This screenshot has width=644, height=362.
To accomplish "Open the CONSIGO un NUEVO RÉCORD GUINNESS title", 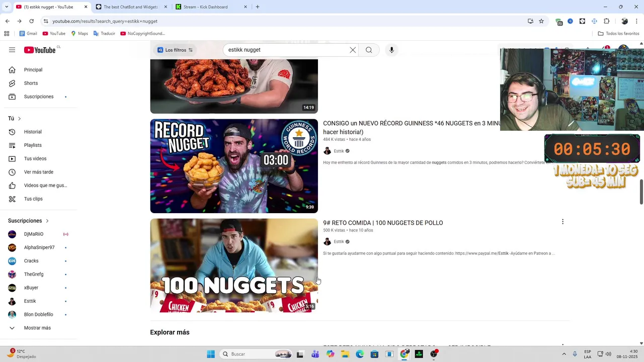I will pos(412,128).
